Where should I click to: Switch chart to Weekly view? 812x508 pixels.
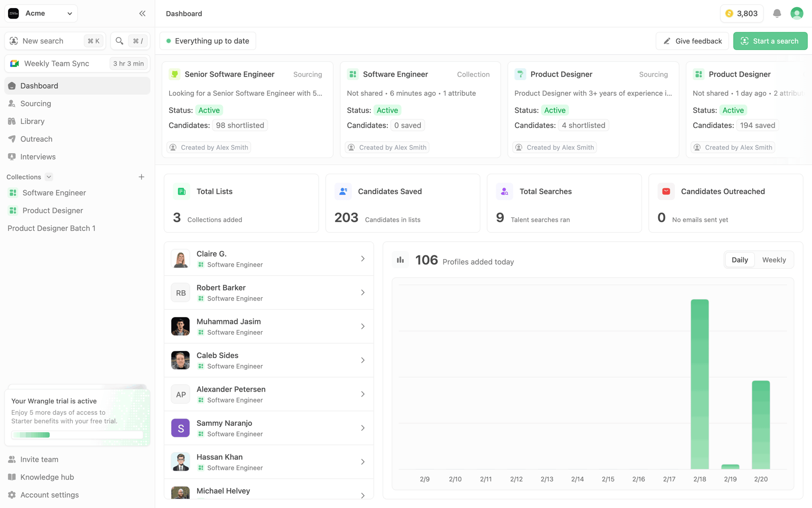[774, 260]
